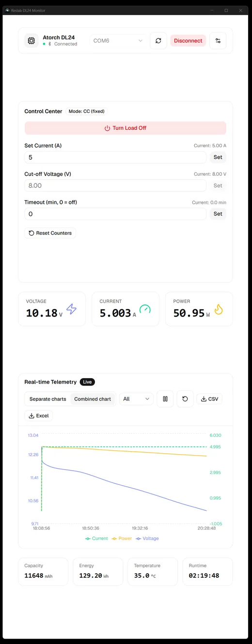The image size is (252, 644).
Task: Click the refresh COM ports icon
Action: (x=158, y=41)
